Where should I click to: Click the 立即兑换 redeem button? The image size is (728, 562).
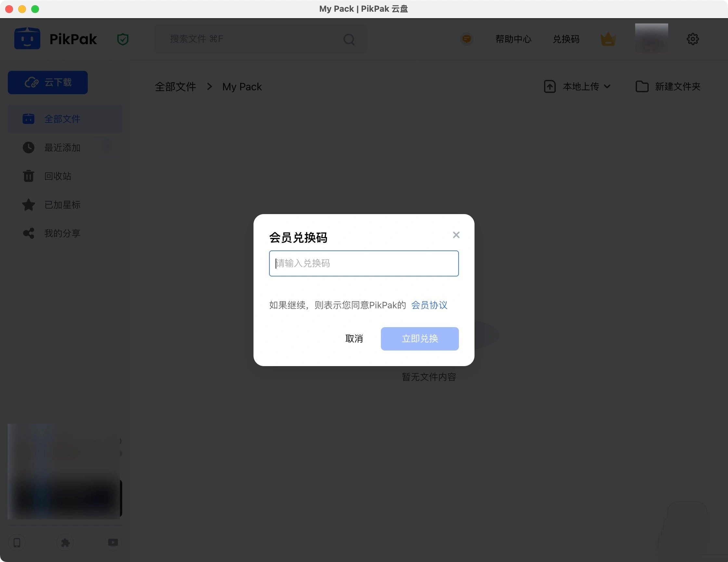tap(419, 338)
